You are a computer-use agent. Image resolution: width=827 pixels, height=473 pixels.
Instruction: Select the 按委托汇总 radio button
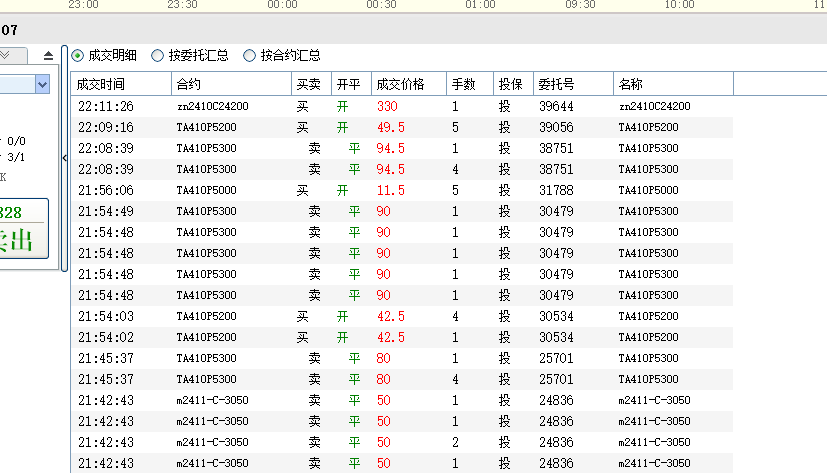pyautogui.click(x=158, y=56)
